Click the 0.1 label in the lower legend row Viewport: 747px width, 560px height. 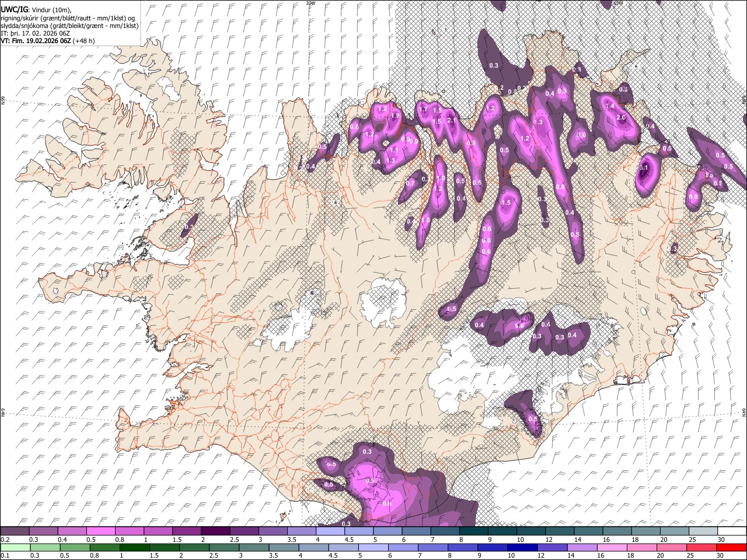5,555
